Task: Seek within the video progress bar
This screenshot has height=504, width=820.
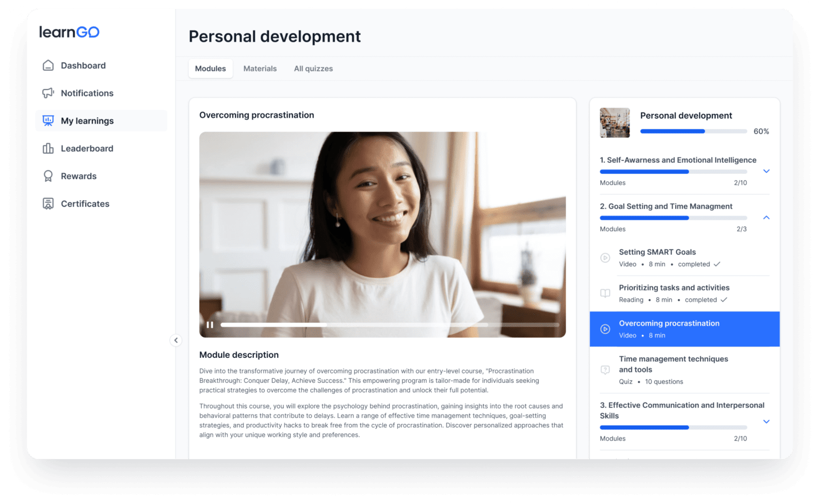Action: 390,325
